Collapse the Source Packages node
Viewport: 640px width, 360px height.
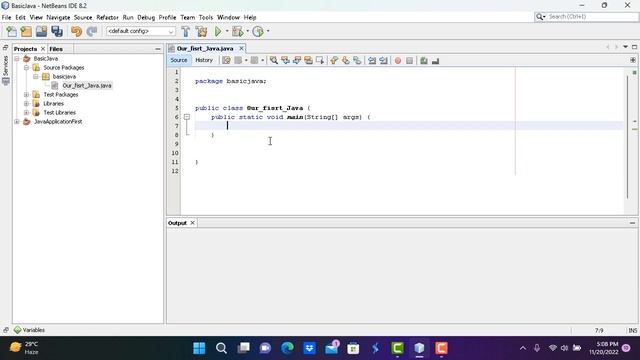[x=27, y=68]
